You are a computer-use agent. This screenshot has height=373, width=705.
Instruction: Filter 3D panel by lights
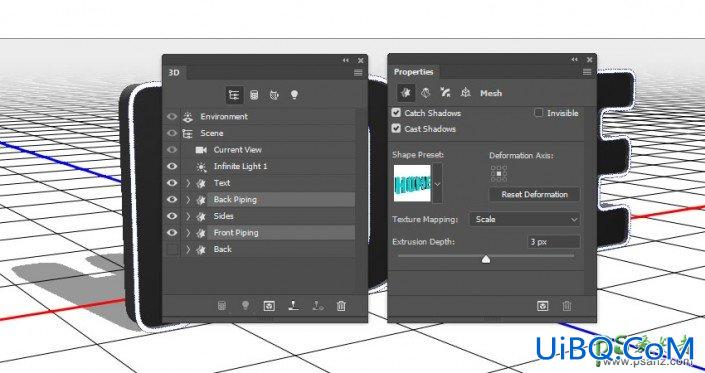point(294,95)
